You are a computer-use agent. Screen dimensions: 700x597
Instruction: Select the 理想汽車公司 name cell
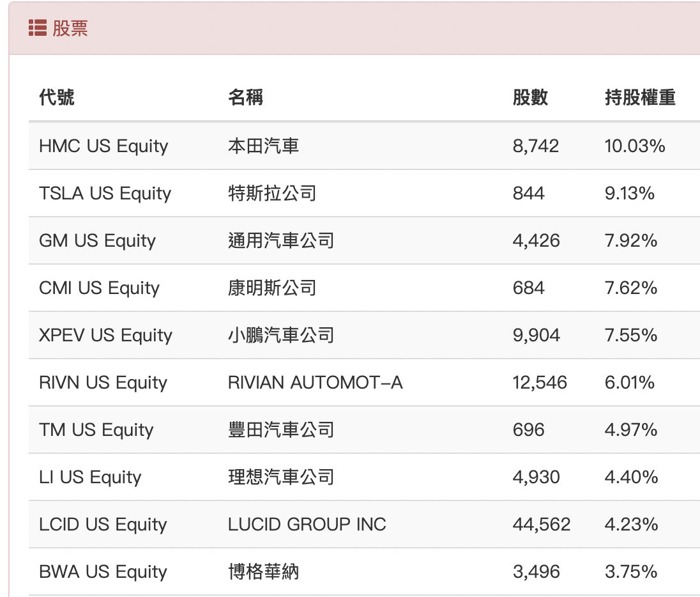281,477
